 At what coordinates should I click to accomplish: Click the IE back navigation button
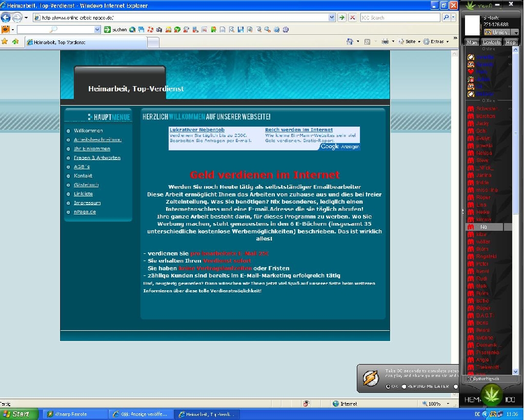pyautogui.click(x=6, y=17)
